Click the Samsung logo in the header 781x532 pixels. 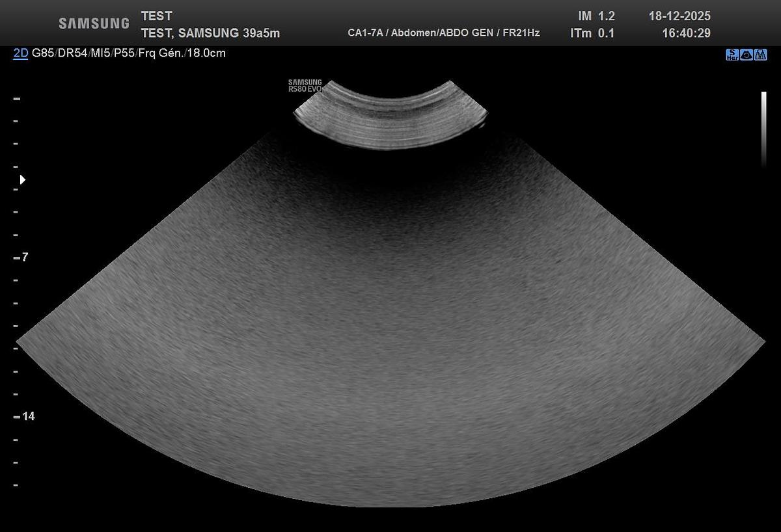94,23
